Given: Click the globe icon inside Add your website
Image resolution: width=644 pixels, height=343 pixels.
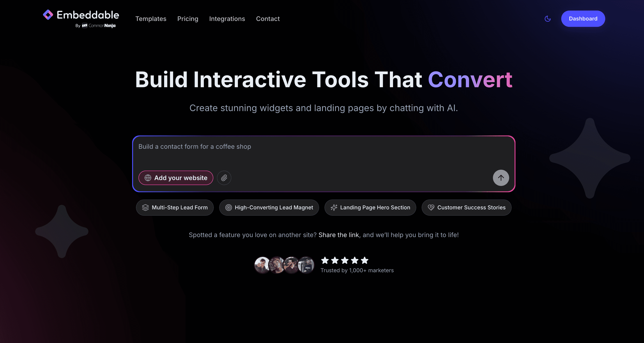Looking at the screenshot, I should point(147,178).
